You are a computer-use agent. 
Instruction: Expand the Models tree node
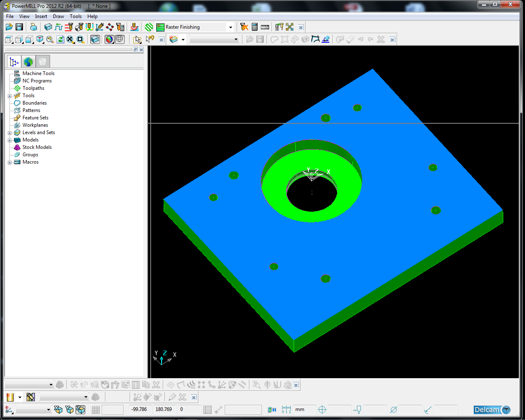tap(10, 140)
